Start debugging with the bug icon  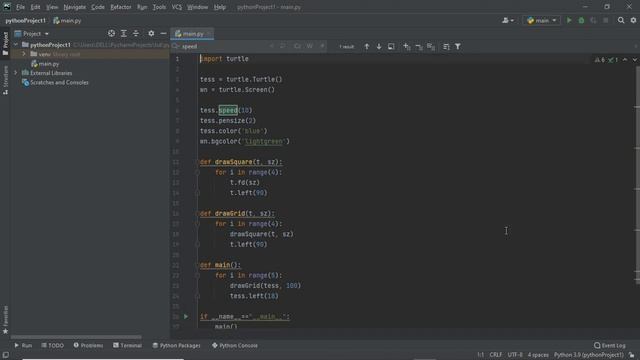[581, 20]
